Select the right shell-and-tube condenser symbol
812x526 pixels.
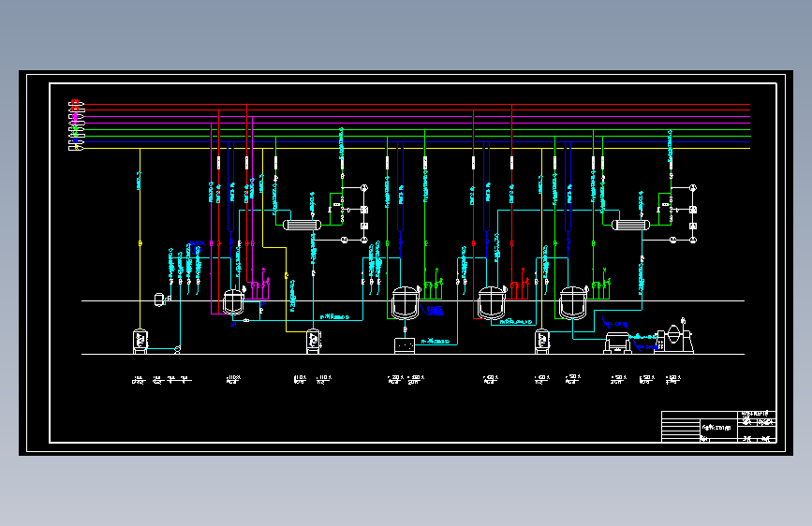tap(630, 225)
